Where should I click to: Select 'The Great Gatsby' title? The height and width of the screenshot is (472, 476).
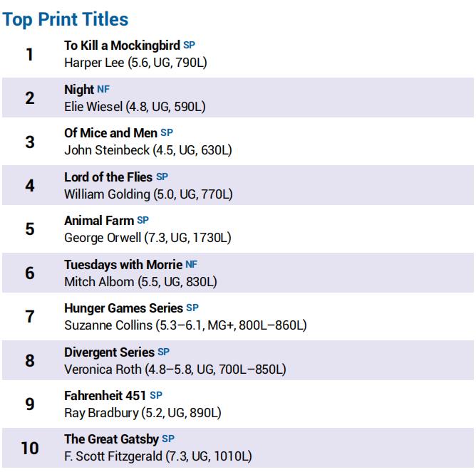[x=111, y=439]
